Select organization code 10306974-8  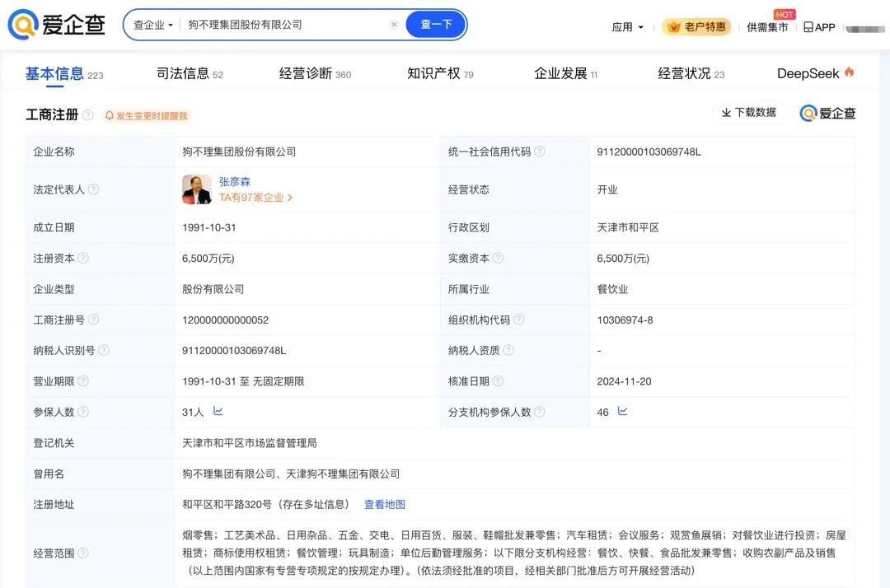click(x=625, y=320)
